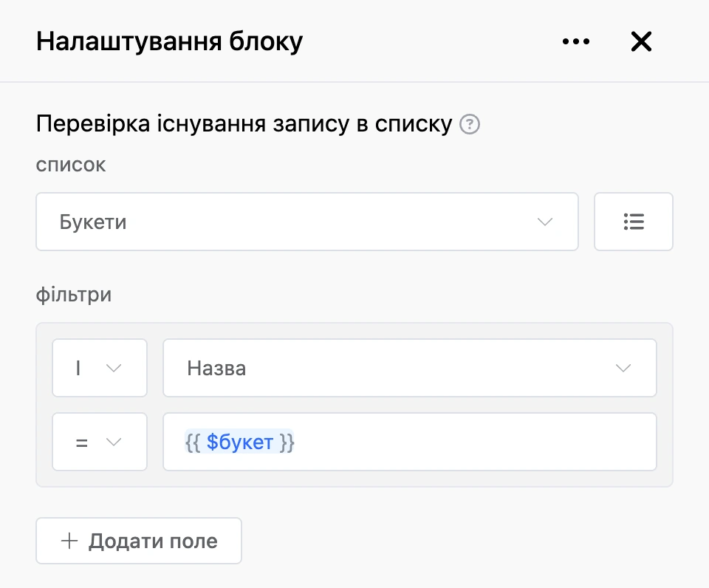The height and width of the screenshot is (588, 709).
Task: Open the list view icon button
Action: (x=634, y=222)
